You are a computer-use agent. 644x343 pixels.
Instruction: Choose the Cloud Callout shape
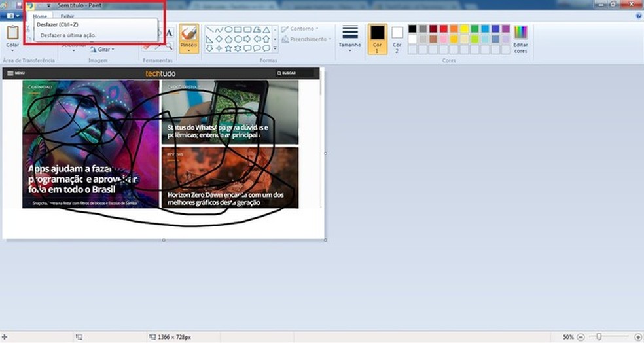266,48
